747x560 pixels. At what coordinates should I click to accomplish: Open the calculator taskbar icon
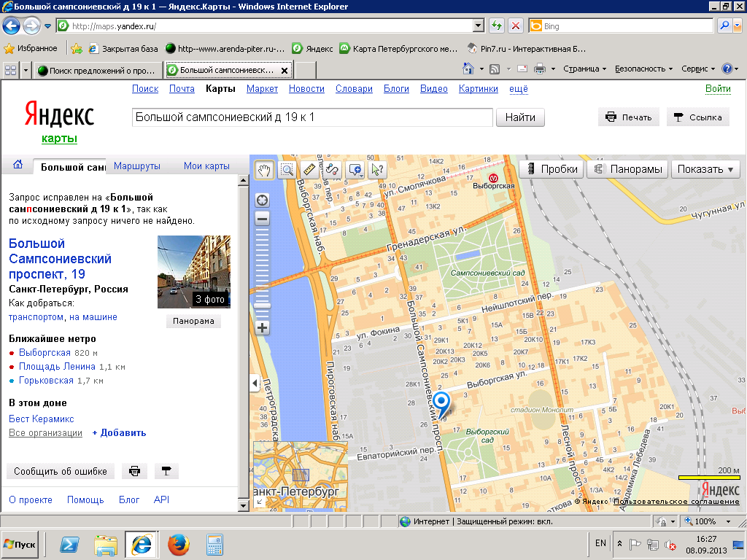(x=215, y=544)
